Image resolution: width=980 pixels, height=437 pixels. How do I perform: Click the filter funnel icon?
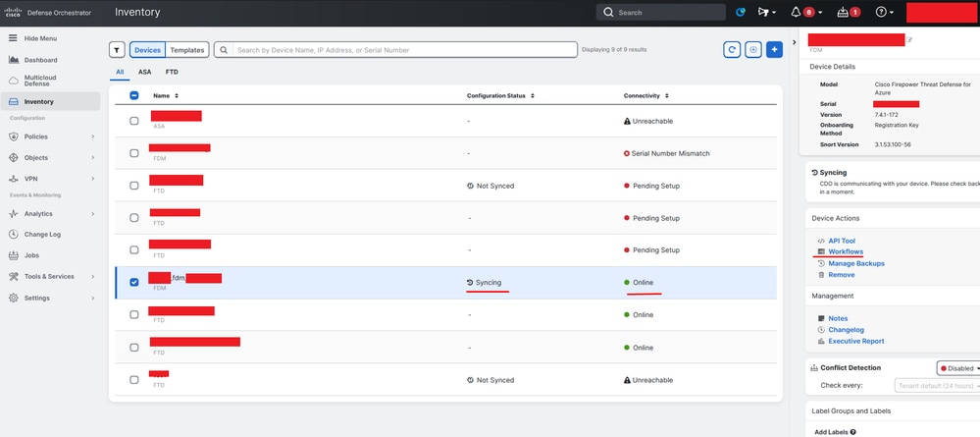pyautogui.click(x=117, y=50)
